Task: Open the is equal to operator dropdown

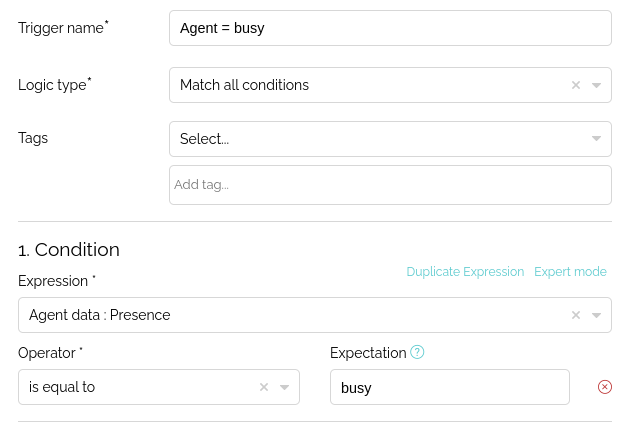Action: [159, 387]
